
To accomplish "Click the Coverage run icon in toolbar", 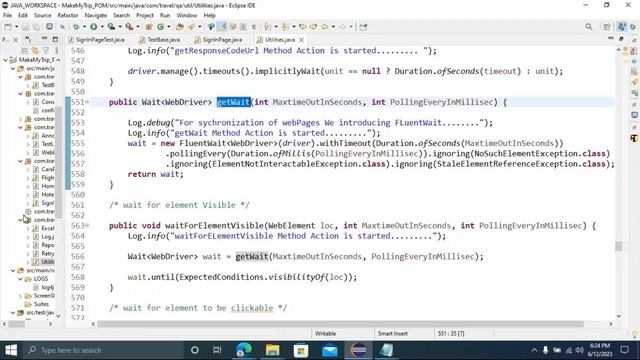I will (x=111, y=27).
